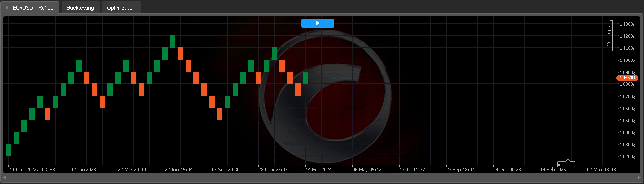Start the cBot with the blue play button

(318, 23)
